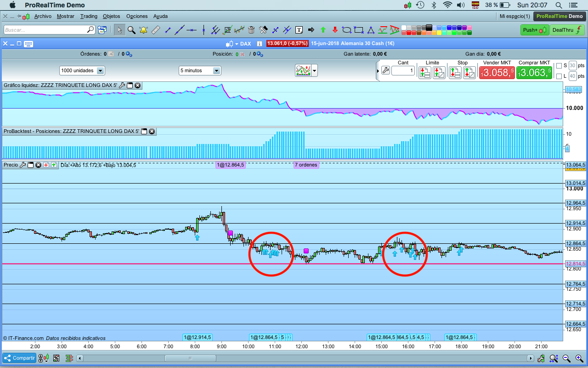This screenshot has height=368, width=588.
Task: Click the Precio green up arrow icon
Action: click(54, 165)
